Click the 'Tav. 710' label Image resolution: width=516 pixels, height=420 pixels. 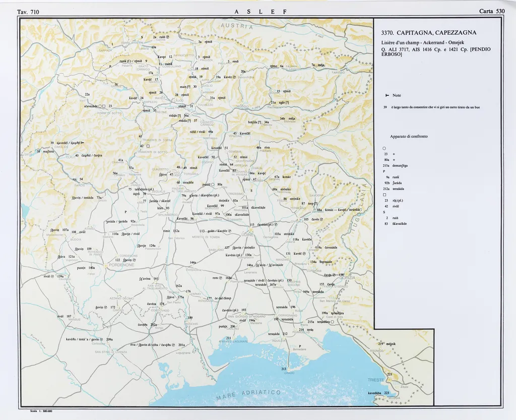[x=28, y=11]
